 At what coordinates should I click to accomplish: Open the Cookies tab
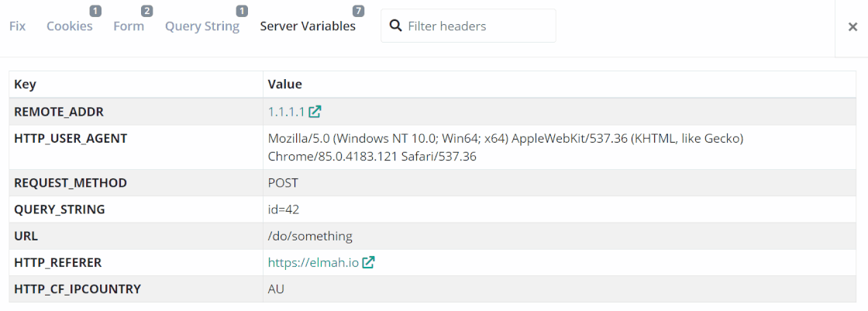pyautogui.click(x=69, y=26)
